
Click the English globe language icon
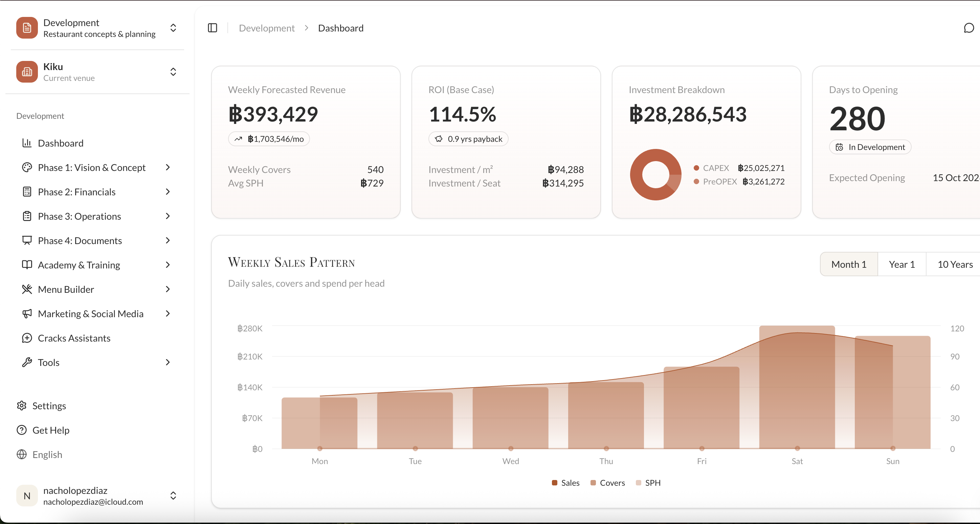(x=22, y=454)
